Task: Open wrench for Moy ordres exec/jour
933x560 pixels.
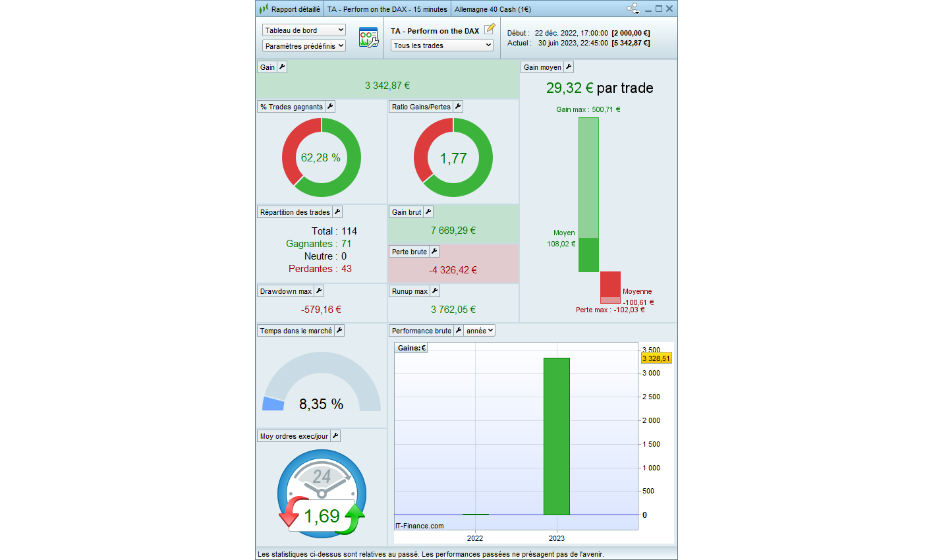Action: pyautogui.click(x=335, y=436)
